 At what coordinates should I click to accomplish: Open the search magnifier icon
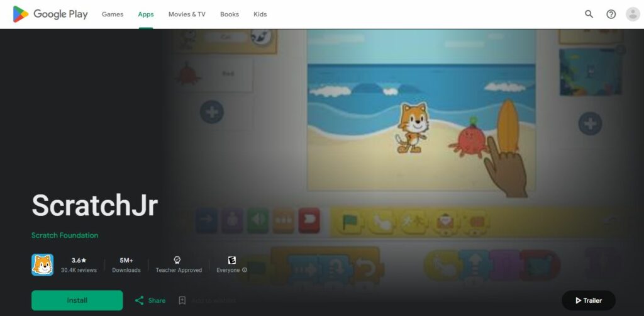(589, 14)
